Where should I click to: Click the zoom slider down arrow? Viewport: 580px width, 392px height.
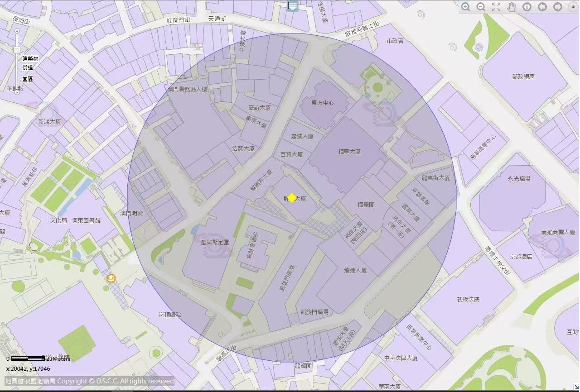pos(17,92)
